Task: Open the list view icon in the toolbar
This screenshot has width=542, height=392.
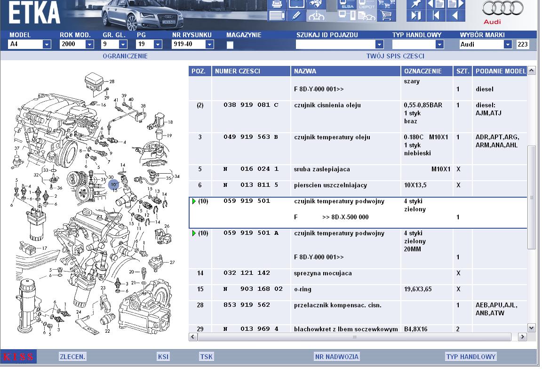Action: click(x=276, y=16)
